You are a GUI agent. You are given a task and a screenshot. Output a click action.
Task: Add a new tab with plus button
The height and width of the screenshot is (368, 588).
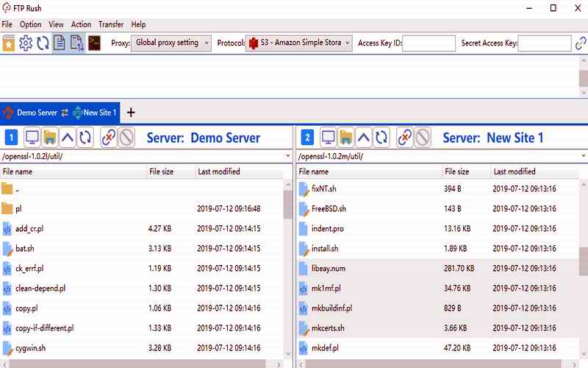tap(131, 113)
